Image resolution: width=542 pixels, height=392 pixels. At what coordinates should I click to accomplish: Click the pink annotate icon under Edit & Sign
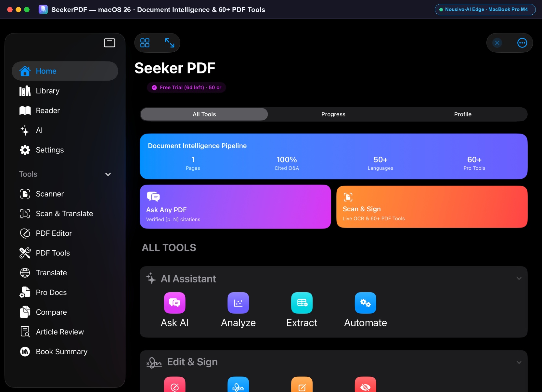174,385
